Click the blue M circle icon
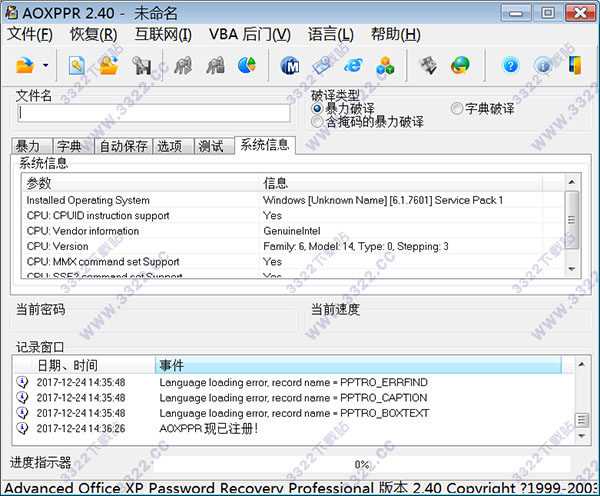Image resolution: width=600 pixels, height=496 pixels. (x=290, y=66)
